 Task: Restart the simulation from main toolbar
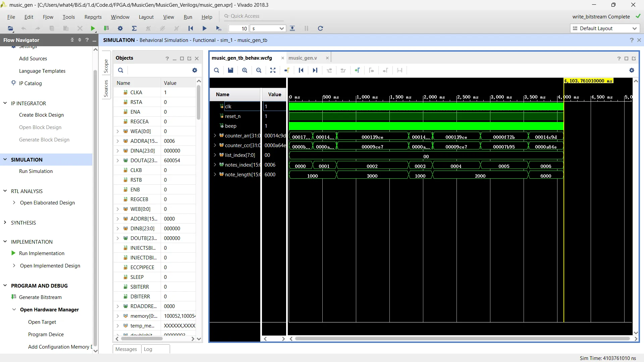pyautogui.click(x=191, y=28)
